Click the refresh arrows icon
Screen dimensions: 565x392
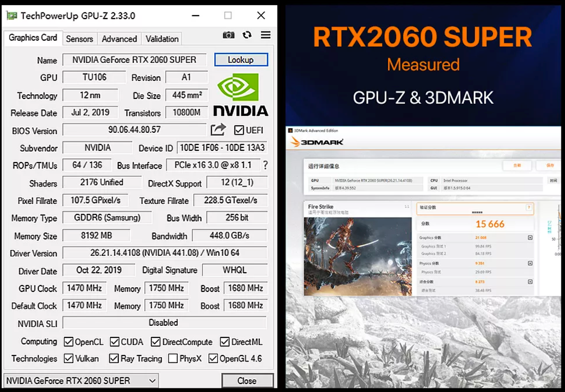coord(247,35)
